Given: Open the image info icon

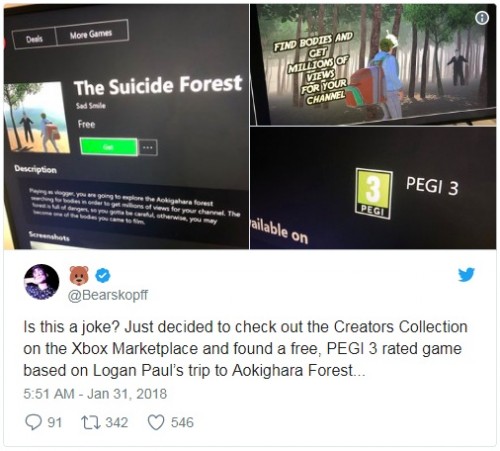Looking at the screenshot, I should click(x=482, y=18).
